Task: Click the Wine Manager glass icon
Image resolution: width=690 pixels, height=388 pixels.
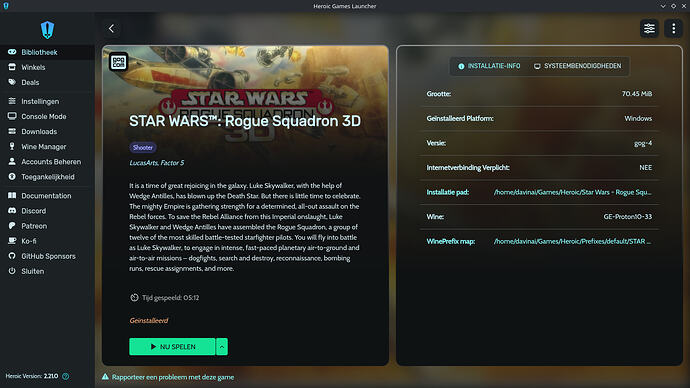Action: (x=12, y=146)
